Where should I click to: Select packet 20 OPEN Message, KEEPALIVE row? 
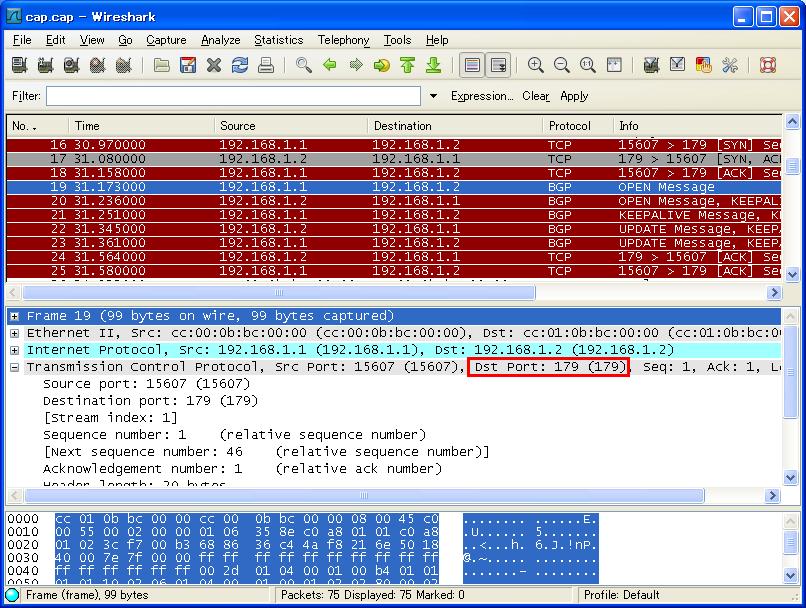coord(394,201)
